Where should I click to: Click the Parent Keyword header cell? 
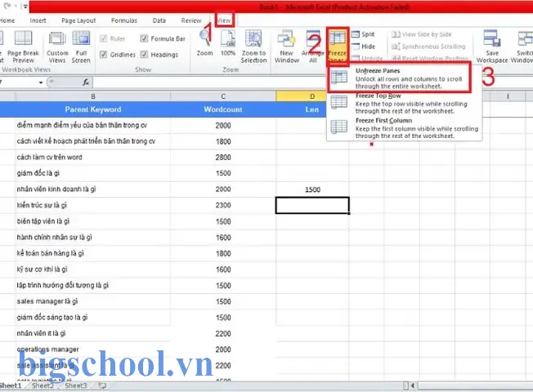93,109
